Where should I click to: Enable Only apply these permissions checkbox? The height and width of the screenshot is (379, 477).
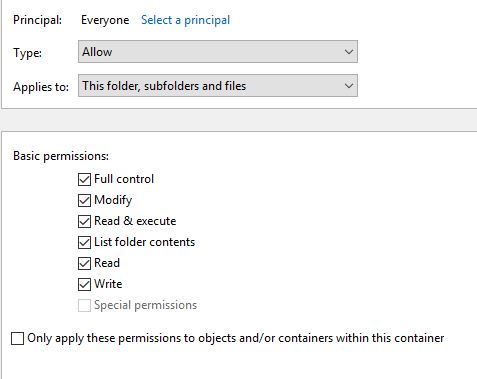[x=17, y=338]
